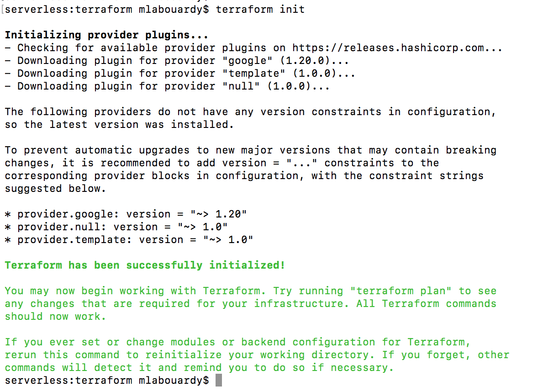Click the first prompt line before terraform init
Viewport: 559px width, 392px height.
(107, 10)
